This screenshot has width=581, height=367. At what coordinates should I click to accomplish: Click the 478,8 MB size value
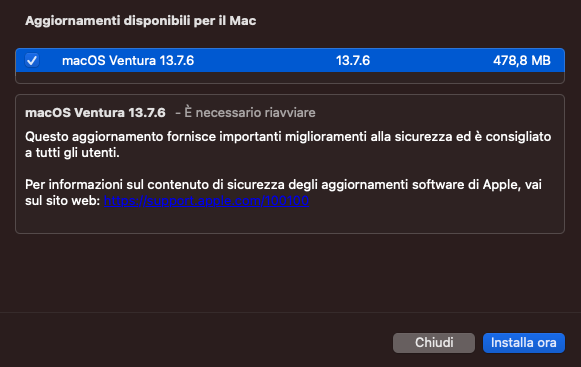click(x=522, y=60)
